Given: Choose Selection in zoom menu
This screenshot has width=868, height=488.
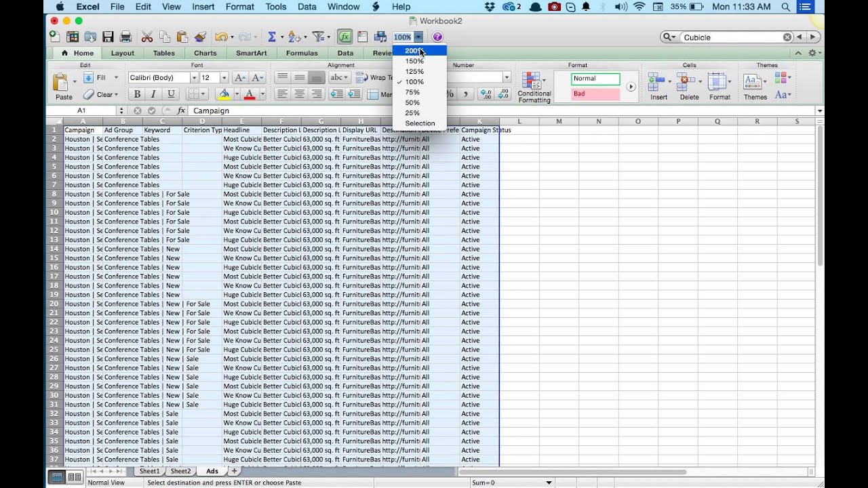Looking at the screenshot, I should (420, 123).
